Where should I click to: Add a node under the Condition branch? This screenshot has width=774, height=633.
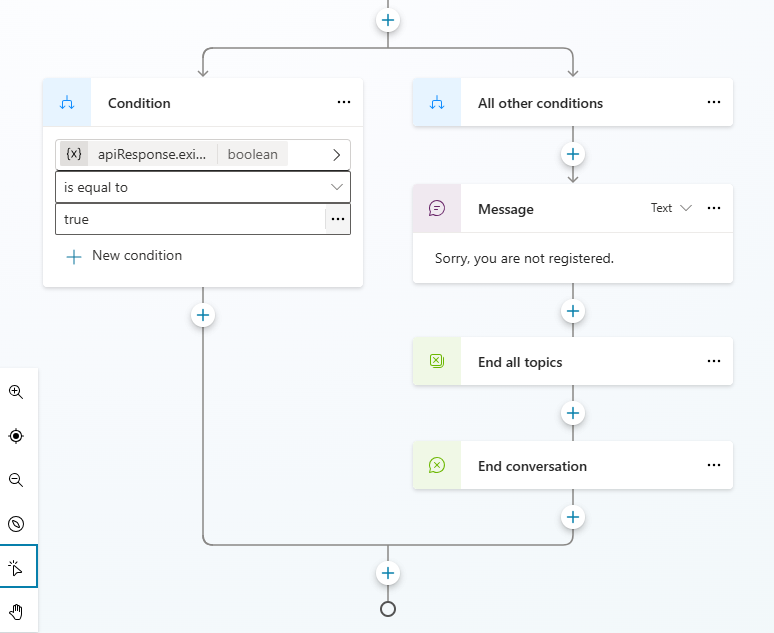coord(203,315)
